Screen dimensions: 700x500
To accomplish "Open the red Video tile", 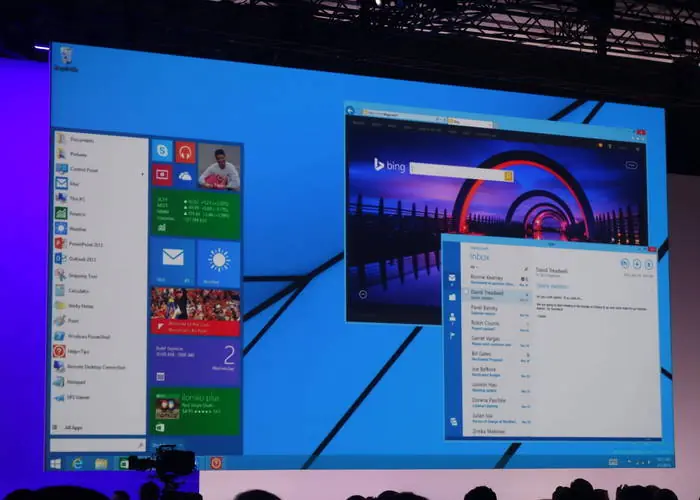I will (162, 175).
